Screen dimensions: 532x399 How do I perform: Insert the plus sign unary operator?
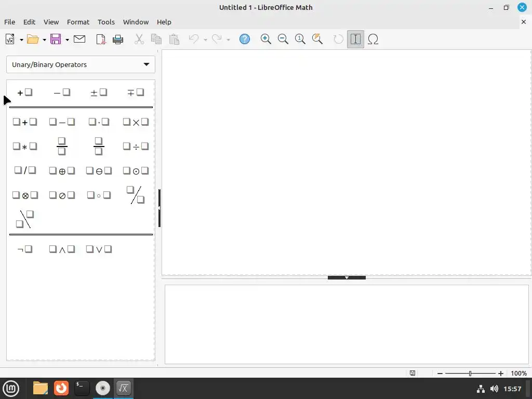pyautogui.click(x=25, y=92)
